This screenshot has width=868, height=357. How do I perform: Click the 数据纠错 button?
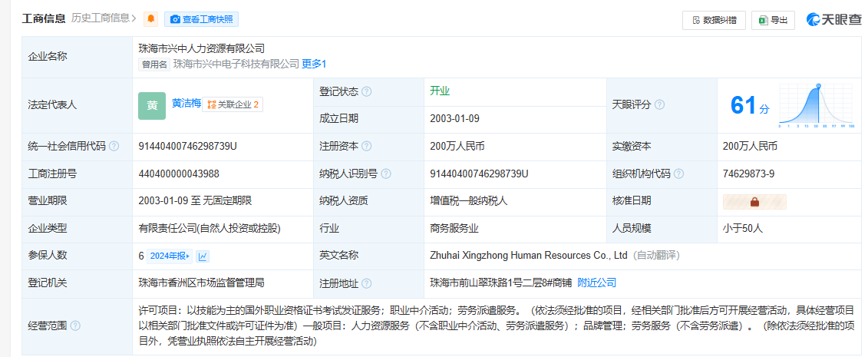(x=714, y=20)
